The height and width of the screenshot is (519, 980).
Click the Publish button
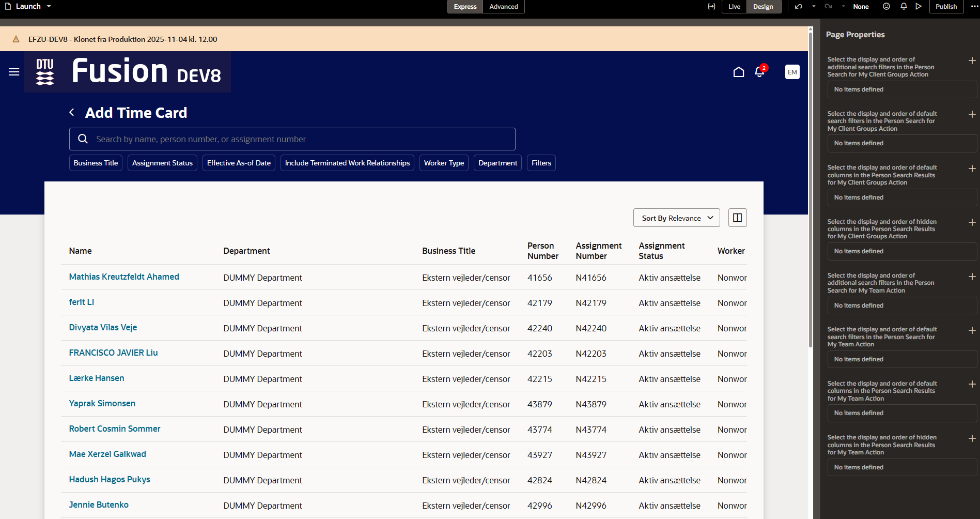(x=946, y=6)
